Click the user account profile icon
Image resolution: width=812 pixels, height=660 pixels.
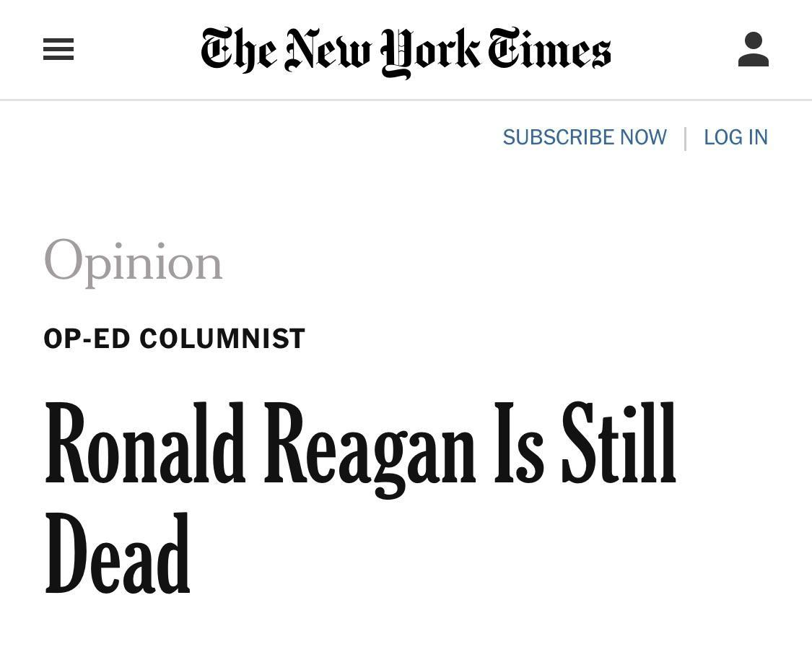click(x=753, y=49)
